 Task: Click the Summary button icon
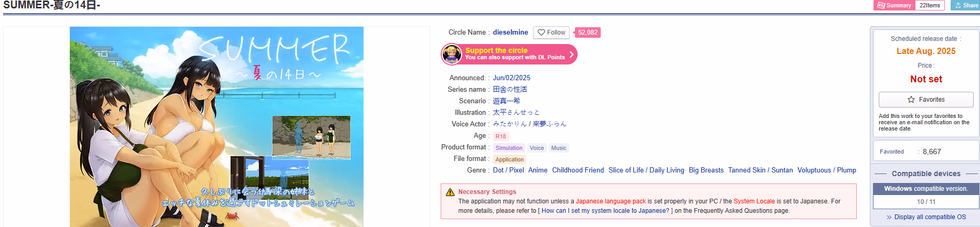(880, 5)
